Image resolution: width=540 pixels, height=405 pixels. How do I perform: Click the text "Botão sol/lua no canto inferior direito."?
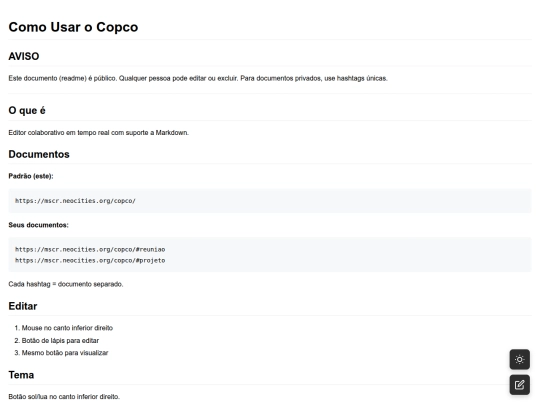click(x=64, y=397)
